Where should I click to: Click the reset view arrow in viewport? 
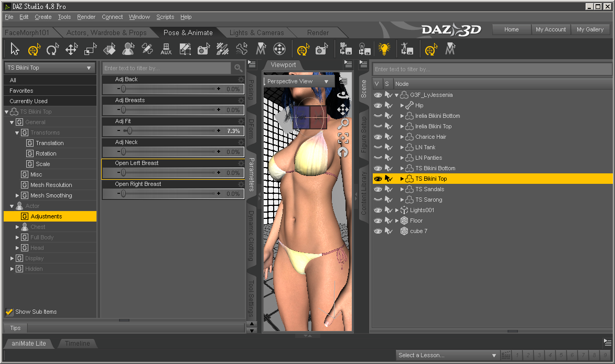[343, 152]
